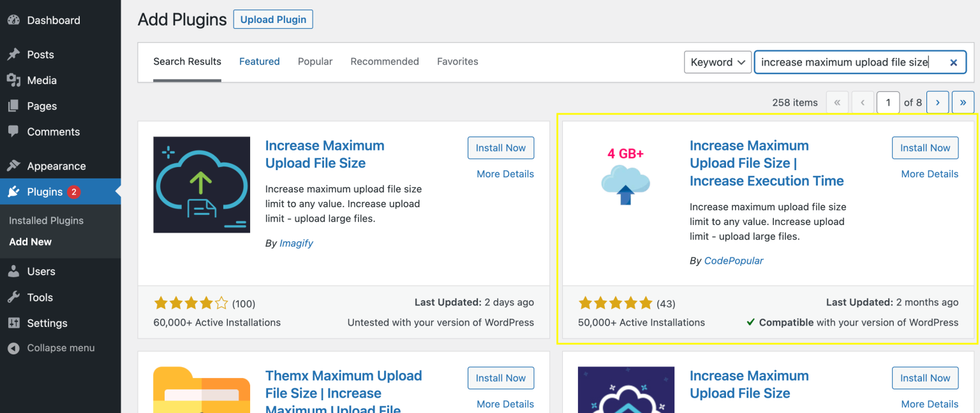View More Details for the Imagify plugin
This screenshot has height=413, width=980.
(x=505, y=173)
